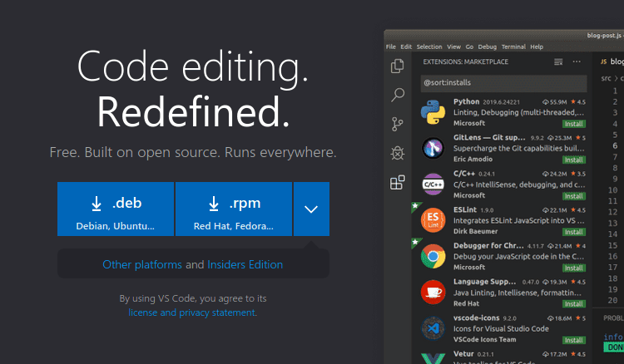Click the EXTENSIONS: MARKETPLACE panel header
Image resolution: width=624 pixels, height=364 pixels.
click(x=466, y=62)
